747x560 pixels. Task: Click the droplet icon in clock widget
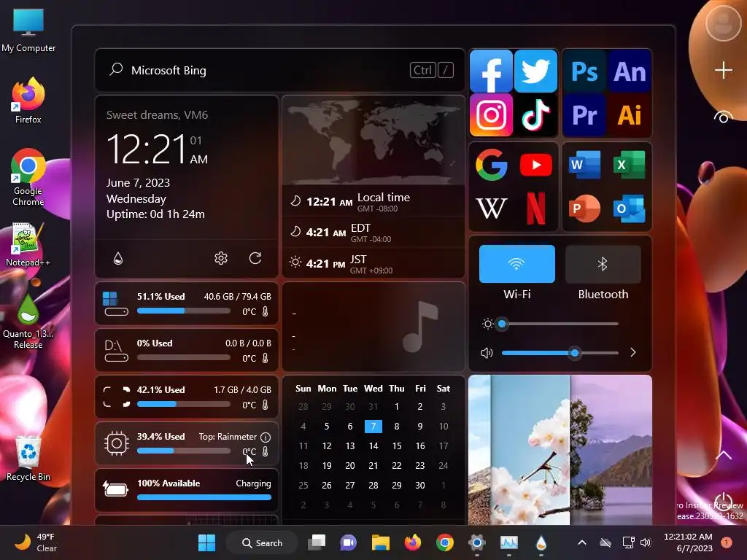point(118,258)
